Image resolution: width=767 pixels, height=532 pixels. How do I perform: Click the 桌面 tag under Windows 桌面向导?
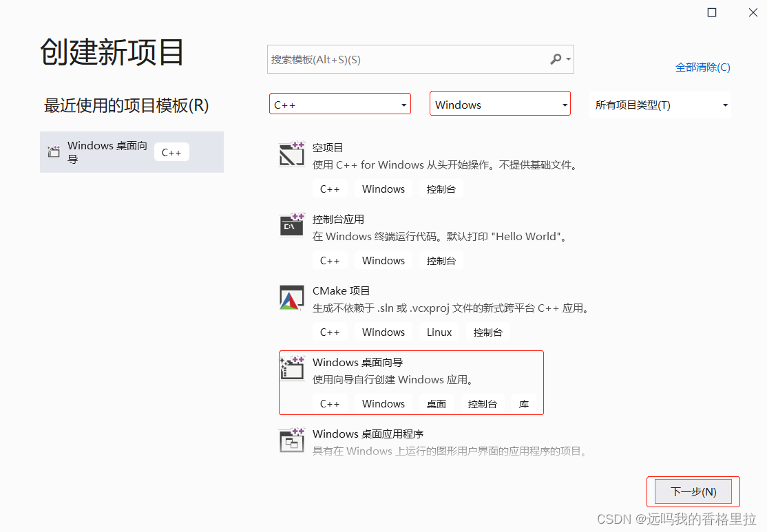(x=437, y=404)
